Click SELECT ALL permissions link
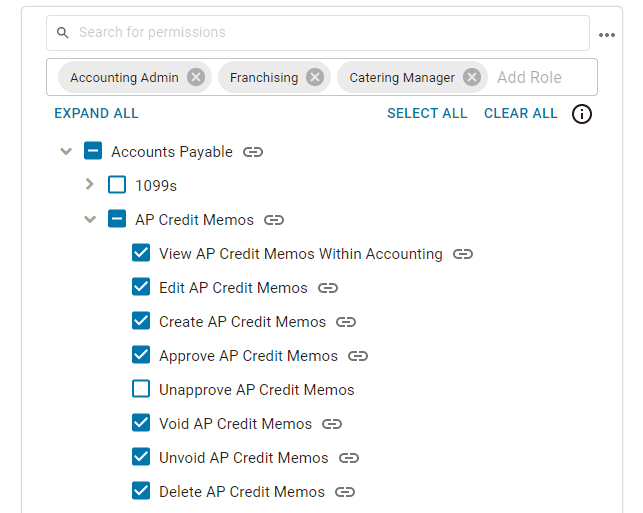 (427, 113)
